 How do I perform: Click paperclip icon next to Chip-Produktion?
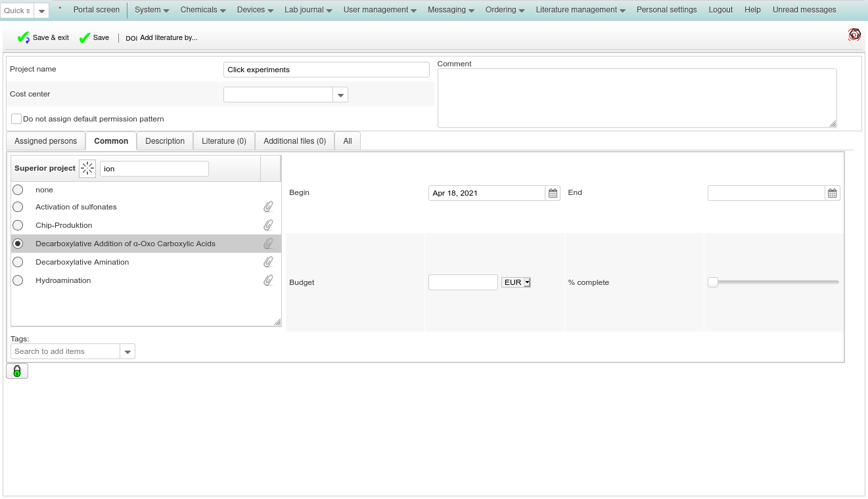pos(268,225)
